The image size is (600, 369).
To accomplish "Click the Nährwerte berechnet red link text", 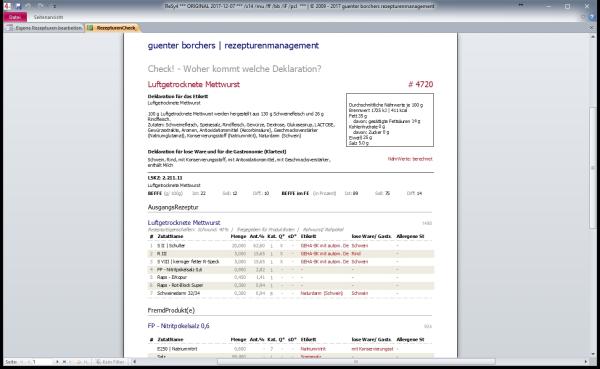I will (x=410, y=159).
